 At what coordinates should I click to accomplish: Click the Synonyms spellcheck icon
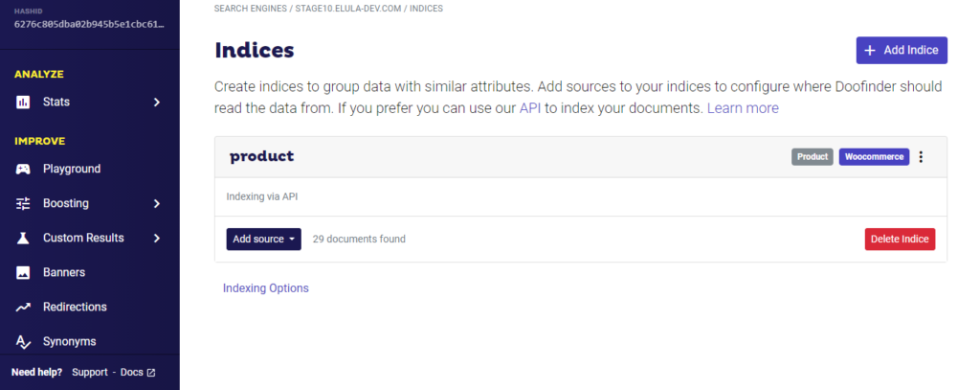point(23,341)
